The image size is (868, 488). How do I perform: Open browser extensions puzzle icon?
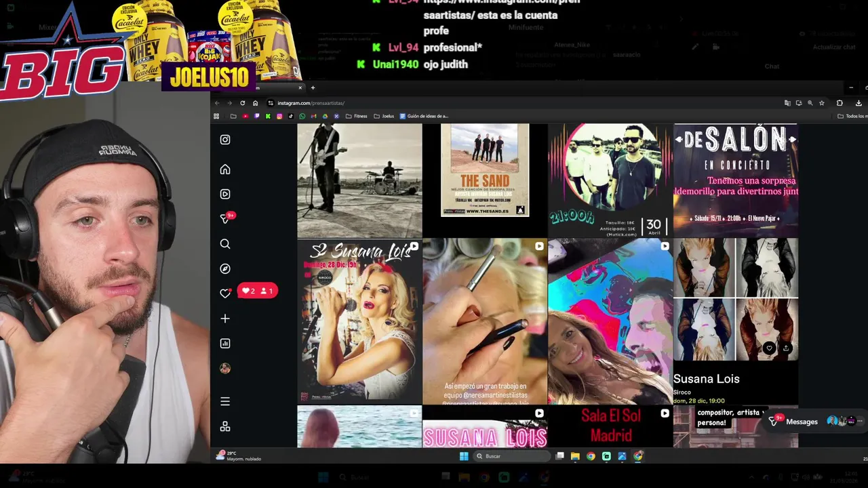click(840, 103)
